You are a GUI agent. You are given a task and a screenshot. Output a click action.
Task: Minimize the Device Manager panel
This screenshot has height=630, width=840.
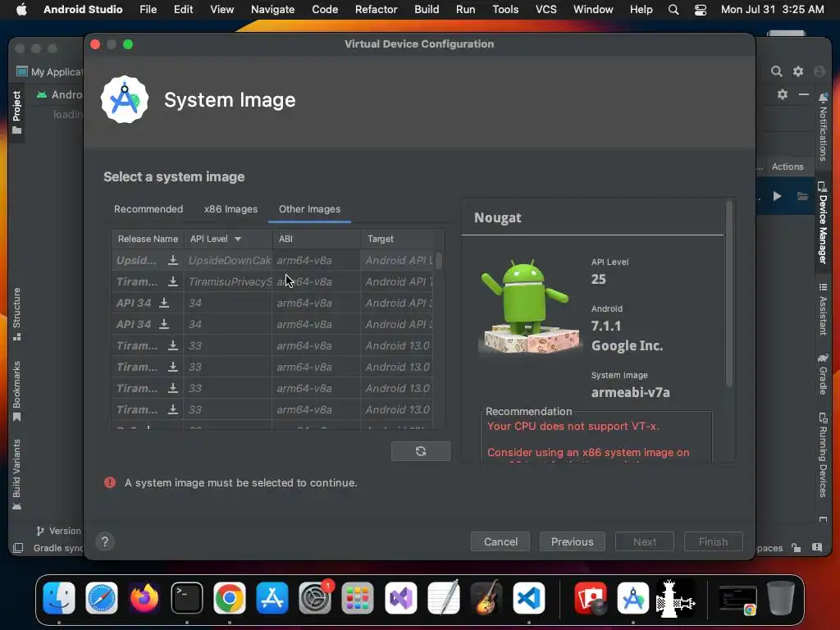[x=804, y=94]
